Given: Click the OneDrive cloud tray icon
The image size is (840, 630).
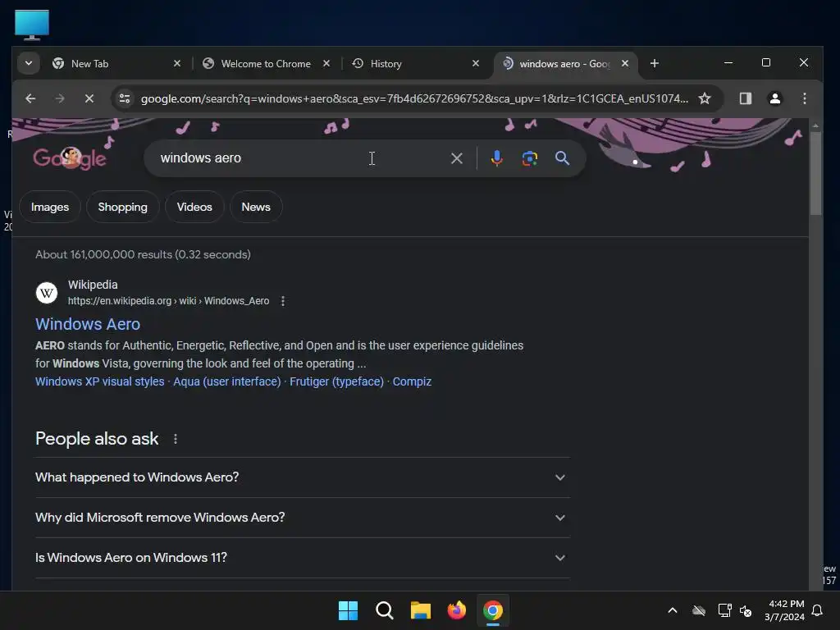Looking at the screenshot, I should (699, 610).
